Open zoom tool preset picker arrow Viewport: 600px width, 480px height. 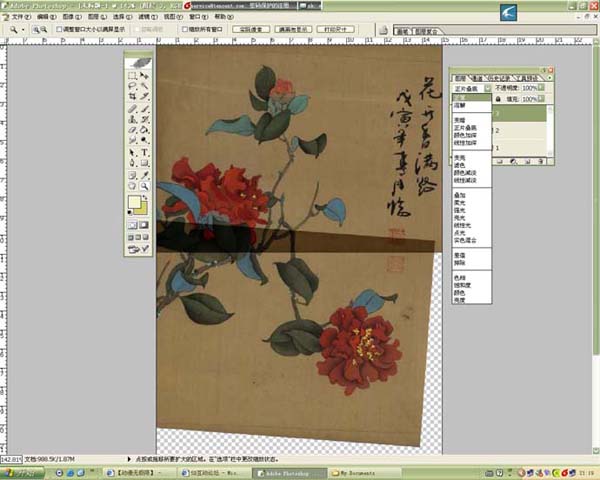[x=23, y=30]
